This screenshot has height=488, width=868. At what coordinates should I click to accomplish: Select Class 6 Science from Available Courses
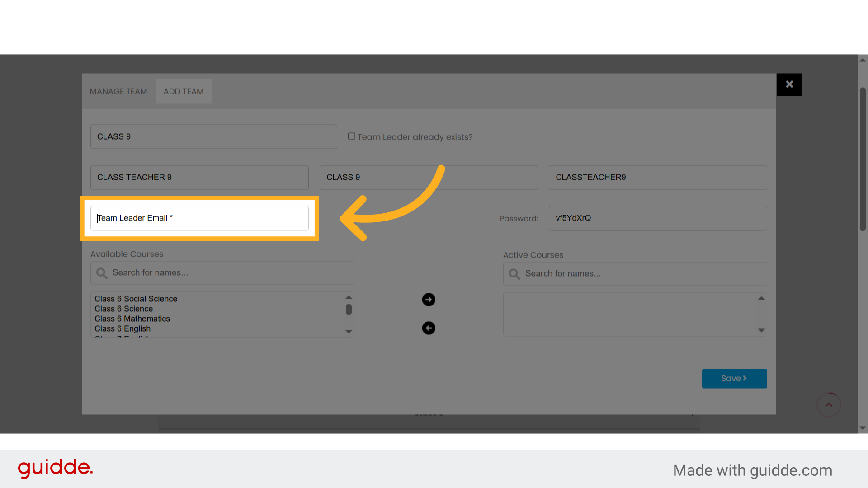tap(123, 309)
